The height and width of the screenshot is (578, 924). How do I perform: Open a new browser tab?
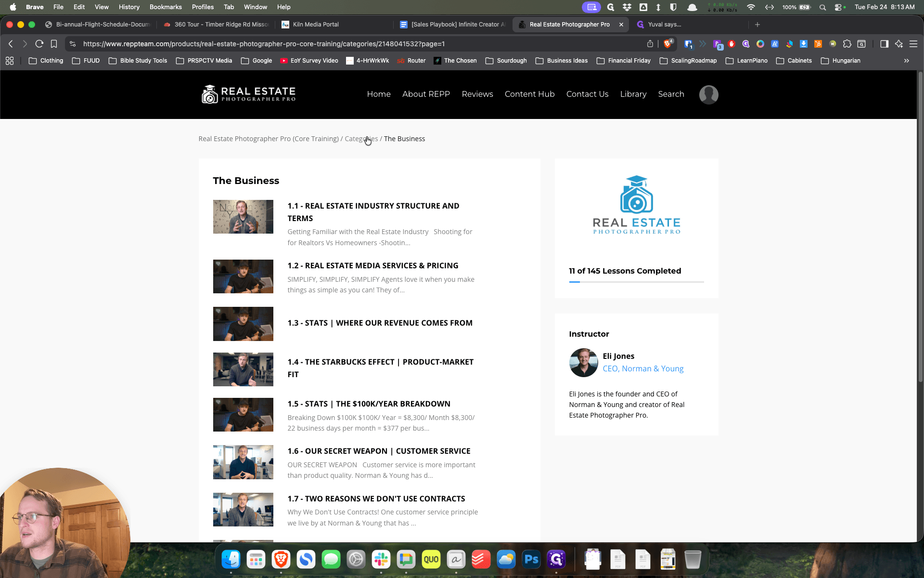757,25
